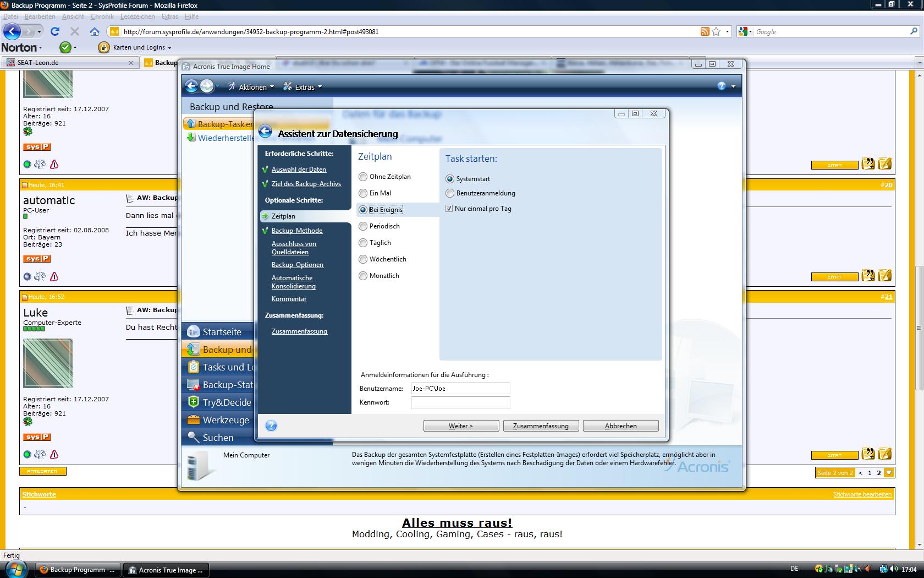Click Firefox URL address bar
This screenshot has height=578, width=924.
pyautogui.click(x=407, y=31)
